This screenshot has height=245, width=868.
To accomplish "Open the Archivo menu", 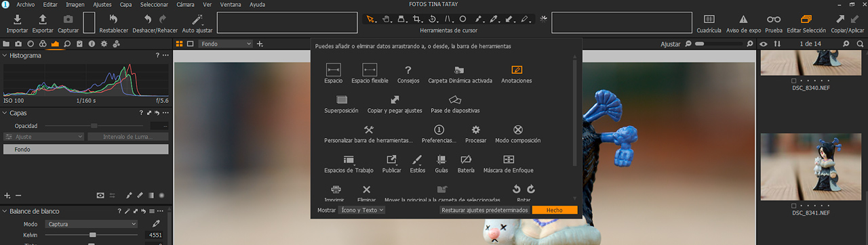I will click(x=25, y=4).
